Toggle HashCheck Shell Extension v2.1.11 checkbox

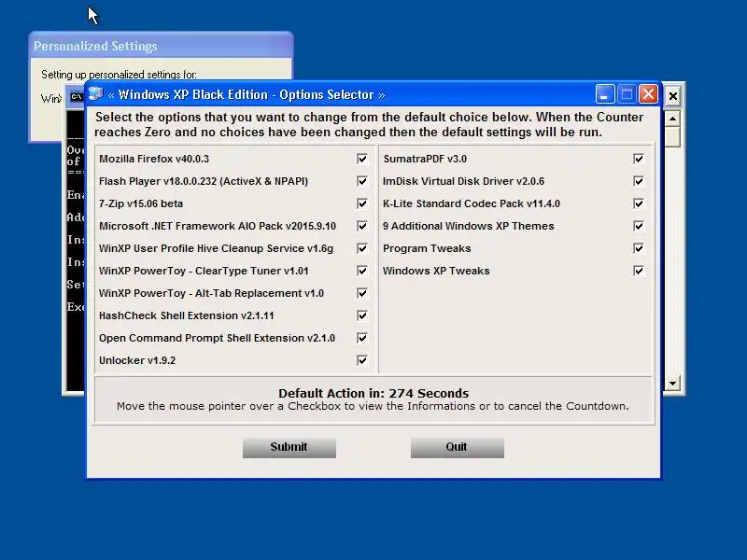[x=362, y=315]
